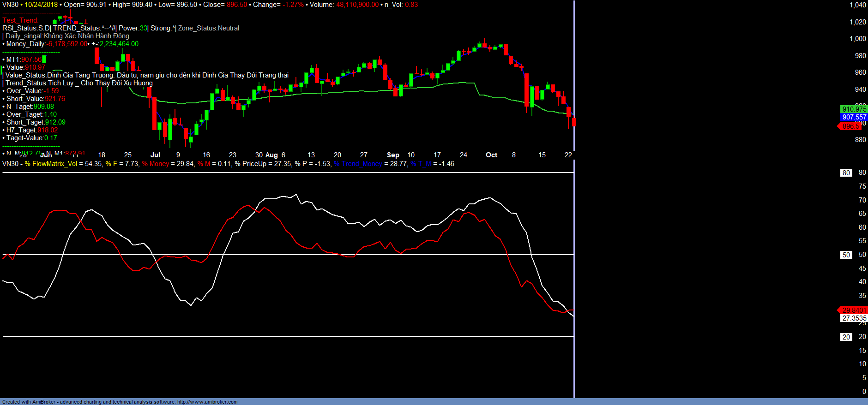Screen dimensions: 868x405
Task: Select the red 29.8401 indicator value tag
Action: [854, 310]
